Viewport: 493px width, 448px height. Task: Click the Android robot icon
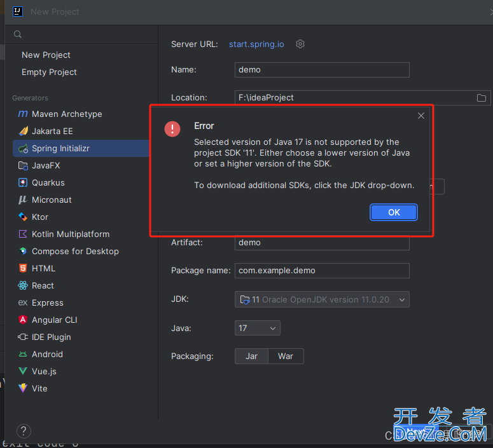click(23, 355)
